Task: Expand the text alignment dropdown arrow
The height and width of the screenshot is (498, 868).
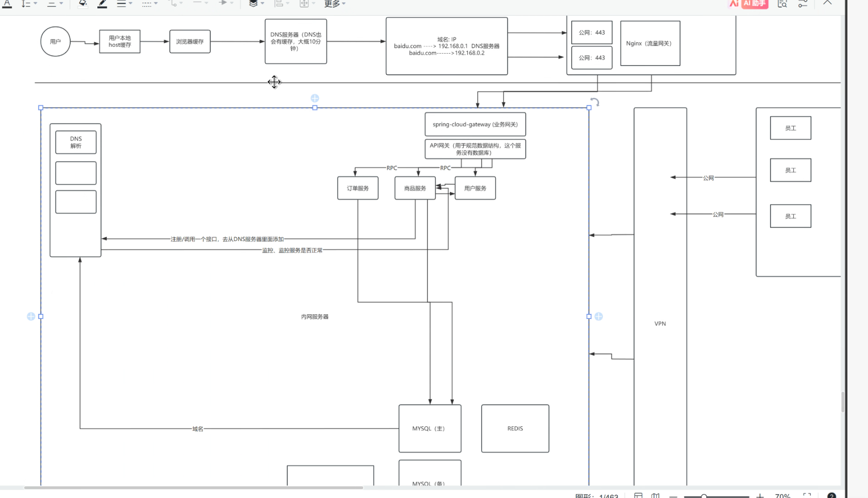Action: point(61,4)
